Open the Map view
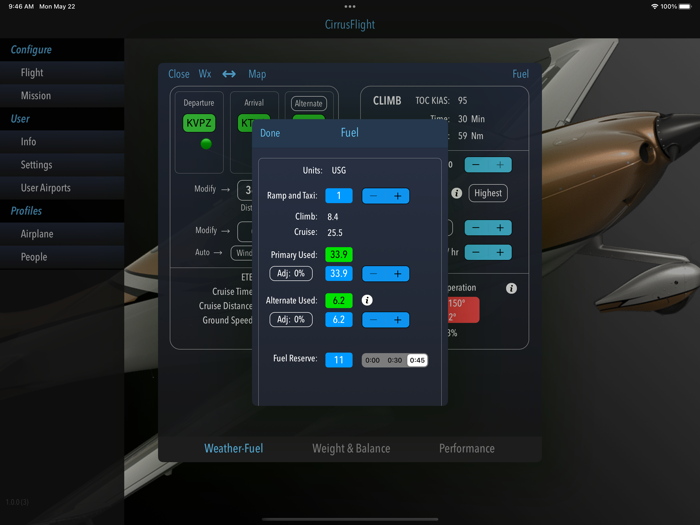Screen dimensions: 700x525 coord(257,74)
